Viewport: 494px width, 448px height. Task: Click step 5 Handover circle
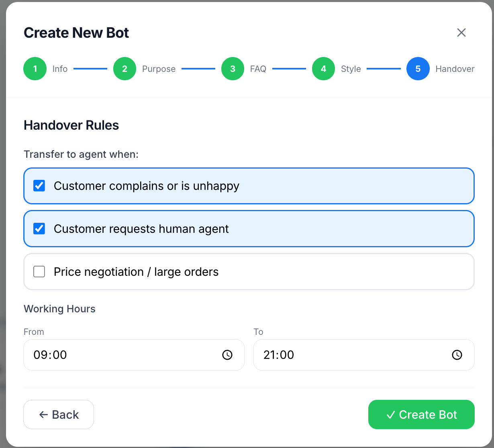tap(418, 69)
